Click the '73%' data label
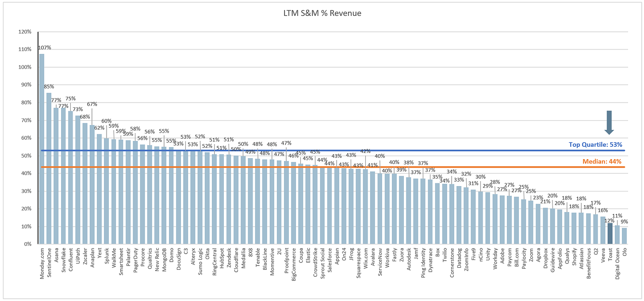The height and width of the screenshot is (301, 644). (78, 109)
